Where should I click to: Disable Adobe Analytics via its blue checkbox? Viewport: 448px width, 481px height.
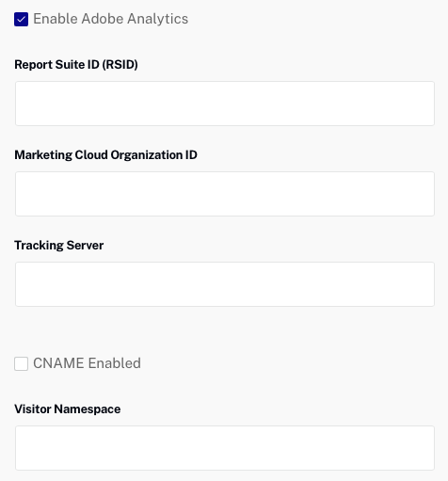(21, 19)
